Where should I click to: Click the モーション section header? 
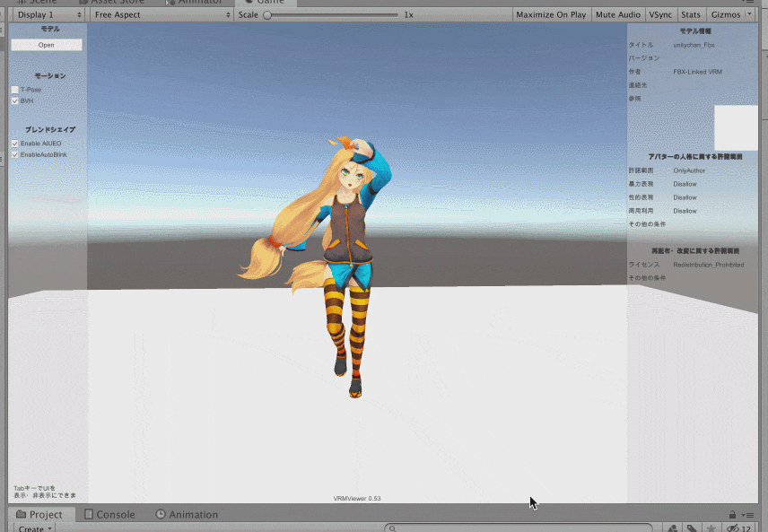(50, 76)
